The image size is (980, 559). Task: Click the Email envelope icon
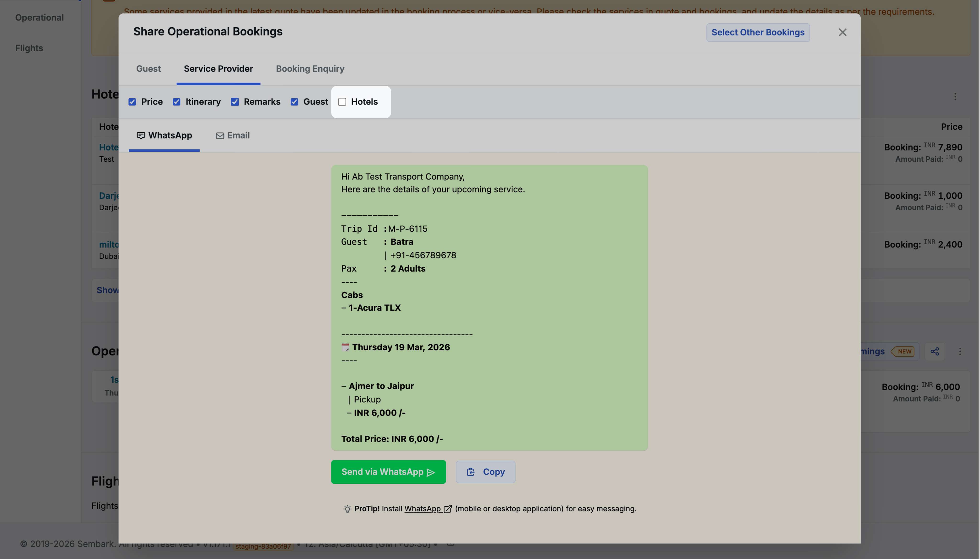(x=220, y=136)
